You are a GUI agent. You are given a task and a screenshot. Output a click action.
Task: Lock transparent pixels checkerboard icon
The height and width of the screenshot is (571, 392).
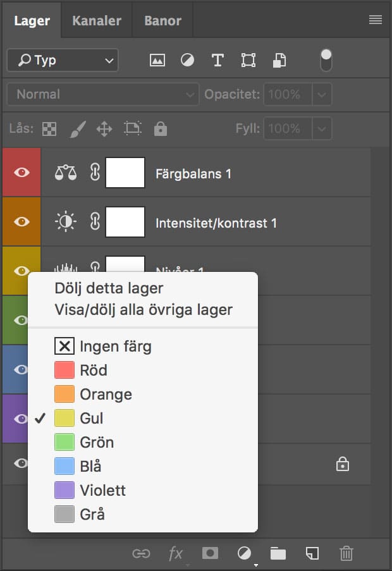point(49,128)
